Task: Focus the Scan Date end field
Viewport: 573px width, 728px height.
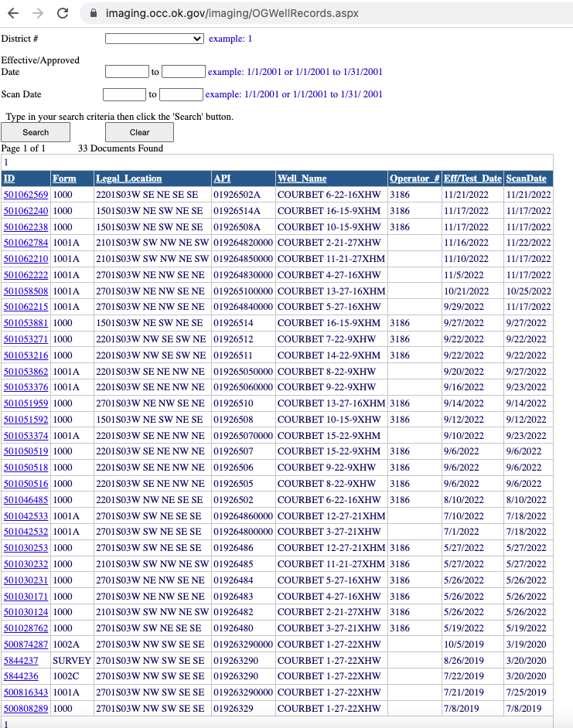Action: [181, 94]
